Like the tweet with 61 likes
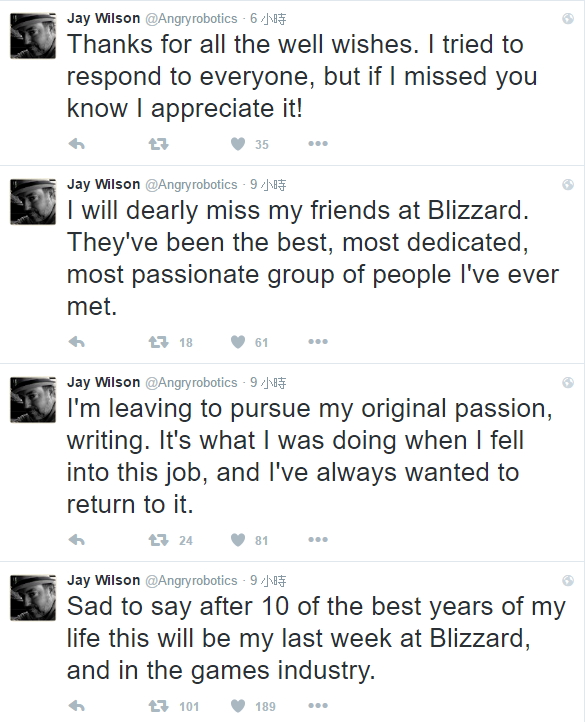This screenshot has width=585, height=722. coord(238,342)
